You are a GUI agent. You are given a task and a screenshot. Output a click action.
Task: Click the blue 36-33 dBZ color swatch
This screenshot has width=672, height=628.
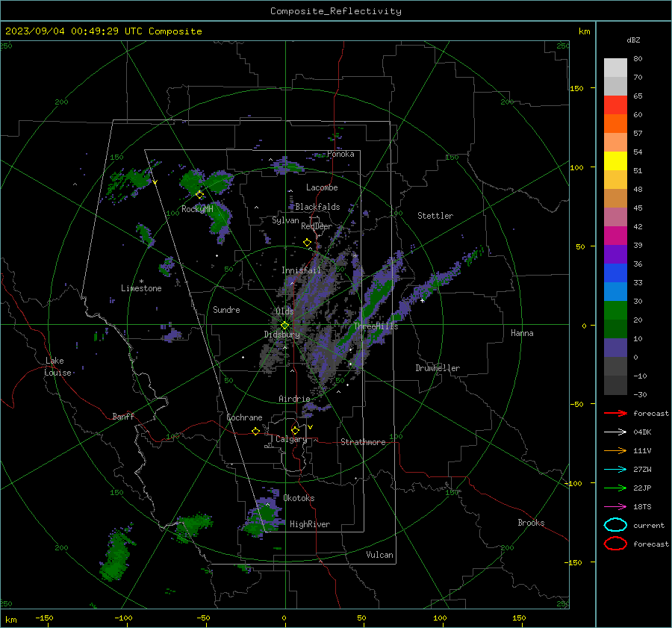[x=615, y=273]
